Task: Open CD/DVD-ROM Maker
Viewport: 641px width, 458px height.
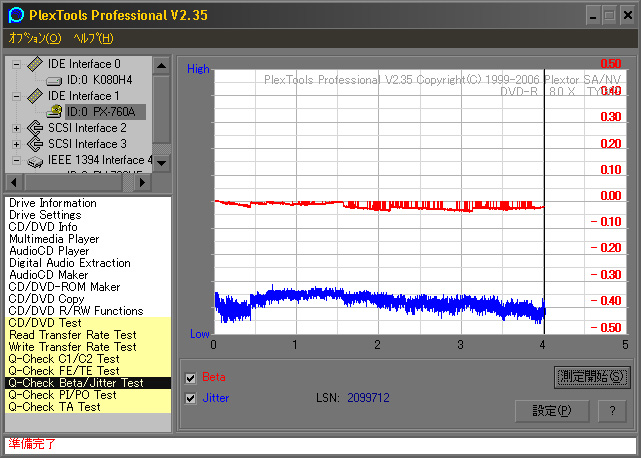Action: pyautogui.click(x=88, y=287)
